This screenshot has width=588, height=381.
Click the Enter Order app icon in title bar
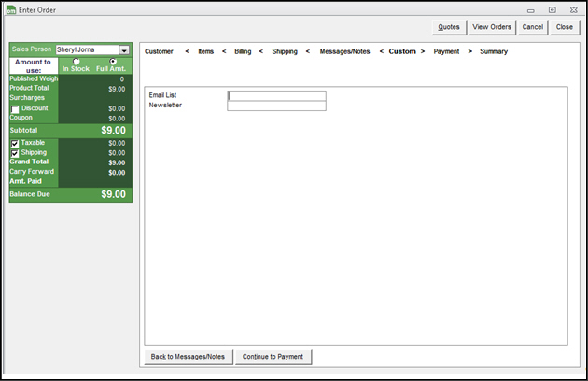[10, 9]
